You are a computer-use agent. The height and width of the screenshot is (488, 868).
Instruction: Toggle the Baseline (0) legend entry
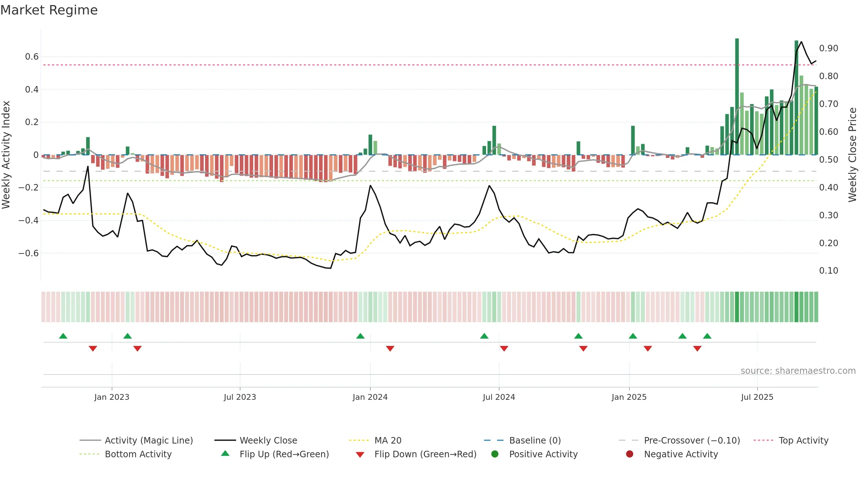(522, 440)
